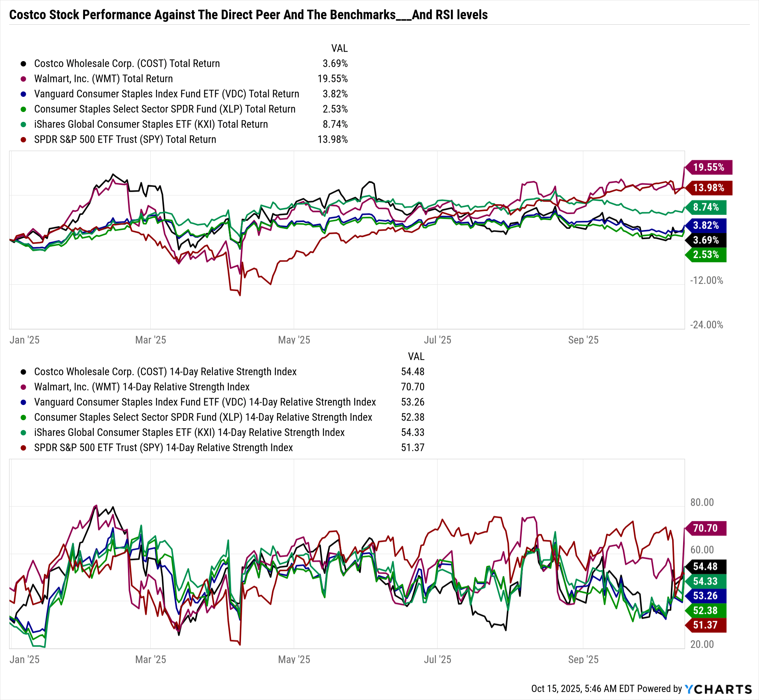Image resolution: width=759 pixels, height=700 pixels.
Task: Select the Walmart, Inc. (WMT) Total Return label
Action: [x=103, y=79]
